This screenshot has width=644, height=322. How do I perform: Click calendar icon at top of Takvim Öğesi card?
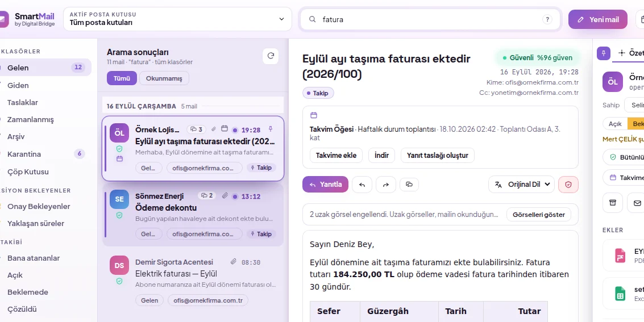coord(313,115)
